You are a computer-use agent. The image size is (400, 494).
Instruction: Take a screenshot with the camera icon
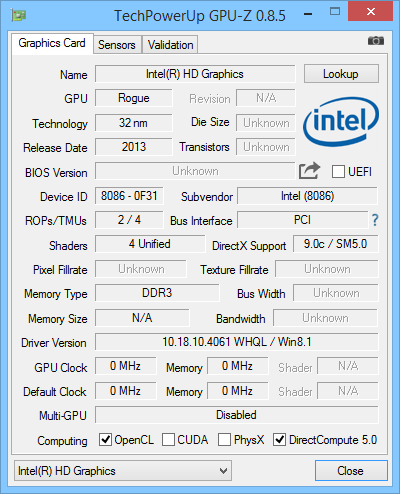tap(376, 41)
